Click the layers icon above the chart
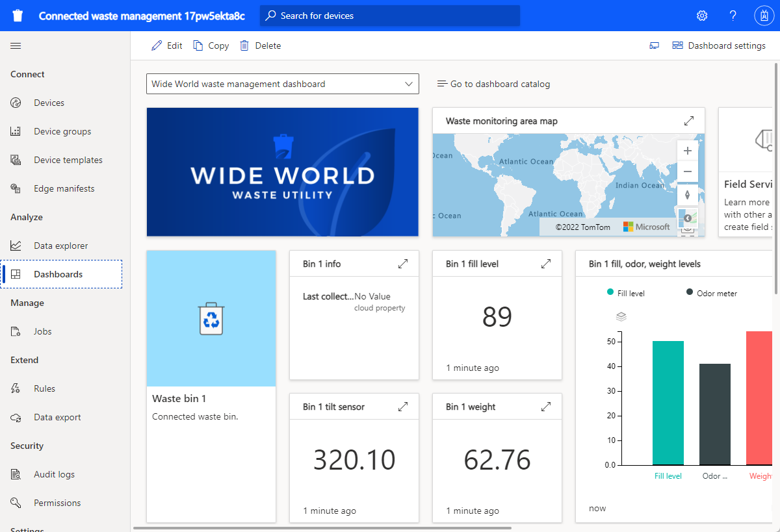The image size is (780, 532). coord(621,317)
